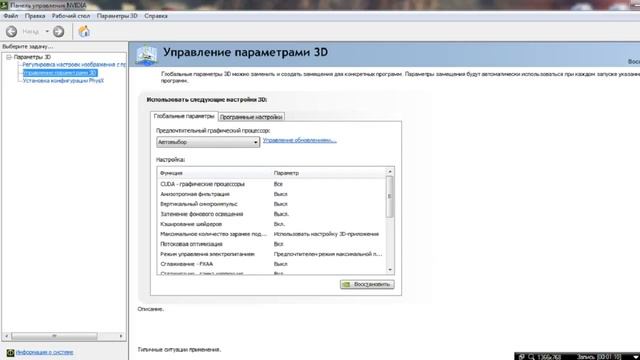The width and height of the screenshot is (640, 360).
Task: Select Установка конфигурации PhysX tree item
Action: point(63,81)
